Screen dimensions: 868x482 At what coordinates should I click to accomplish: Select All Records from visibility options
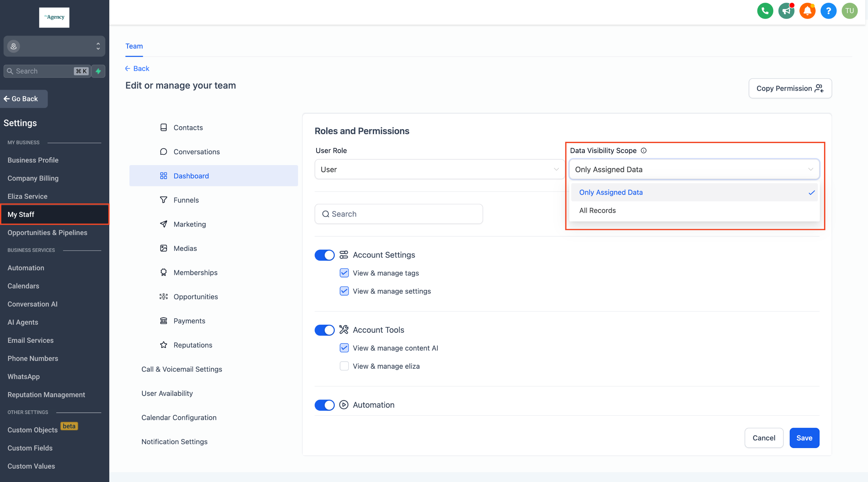tap(597, 210)
